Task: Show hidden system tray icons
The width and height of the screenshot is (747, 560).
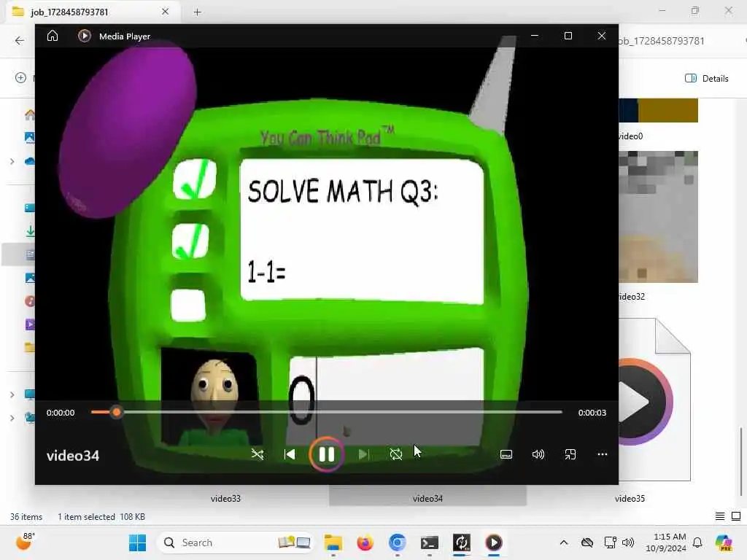Action: tap(564, 542)
